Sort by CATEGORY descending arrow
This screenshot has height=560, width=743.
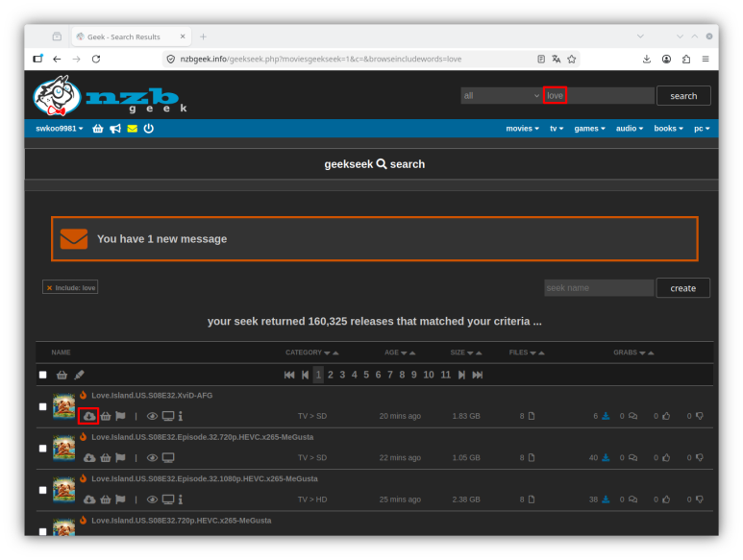[x=327, y=353]
